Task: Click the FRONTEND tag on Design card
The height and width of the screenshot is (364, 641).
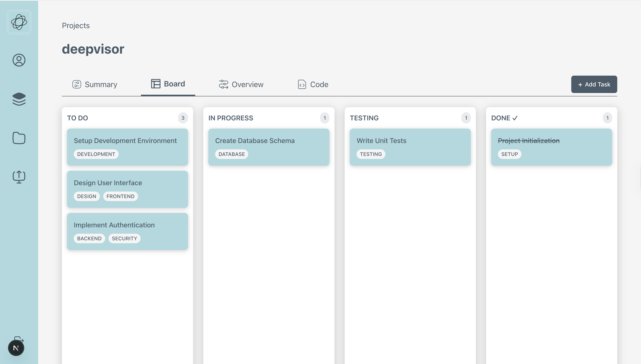Action: [x=120, y=196]
